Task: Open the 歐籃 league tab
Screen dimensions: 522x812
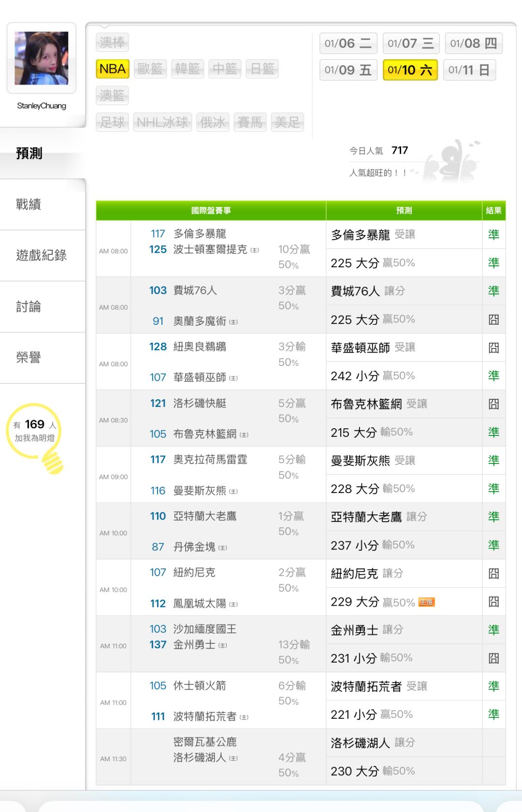Action: click(150, 69)
